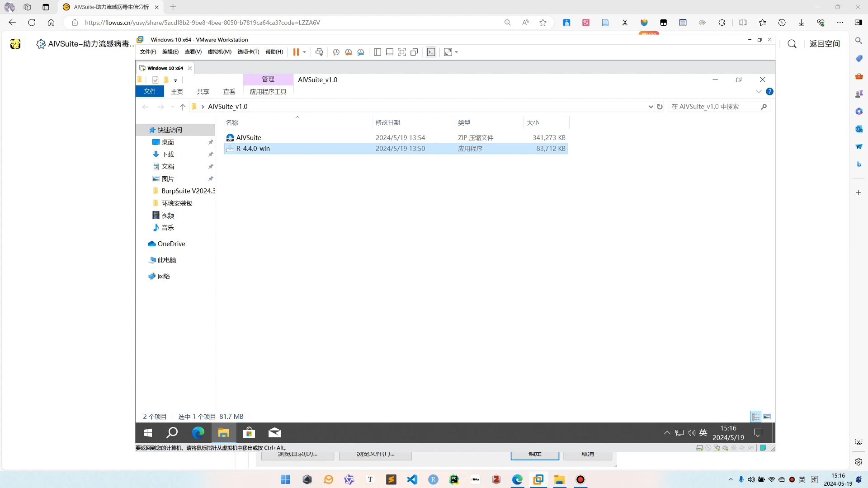Open the Explorer help question mark icon
The width and height of the screenshot is (868, 488).
pos(769,92)
